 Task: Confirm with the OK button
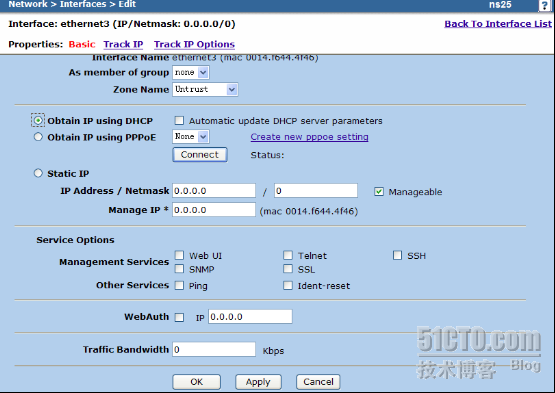[196, 382]
